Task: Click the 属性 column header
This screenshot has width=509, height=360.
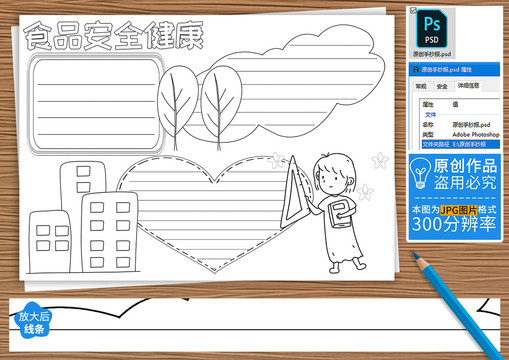Action: tap(428, 105)
